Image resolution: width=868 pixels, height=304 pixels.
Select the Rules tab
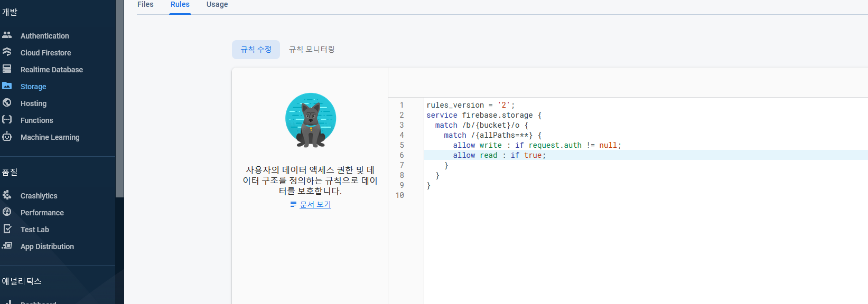(180, 4)
